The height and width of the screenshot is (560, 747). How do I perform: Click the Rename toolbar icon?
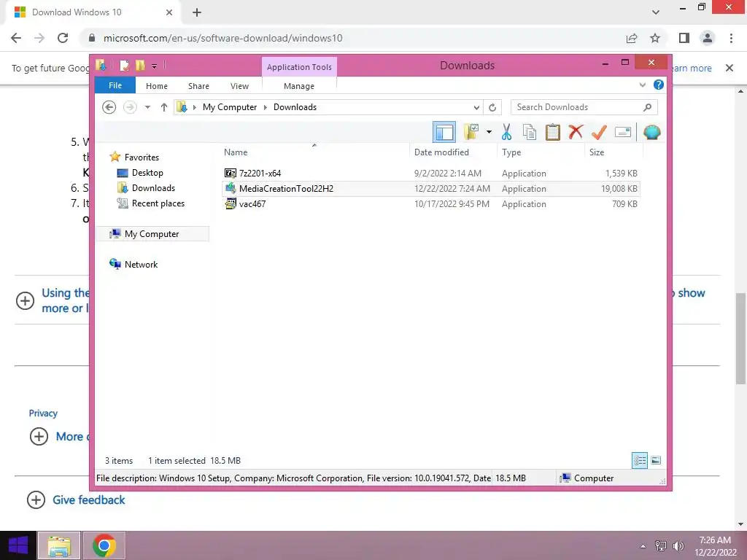[x=623, y=132]
